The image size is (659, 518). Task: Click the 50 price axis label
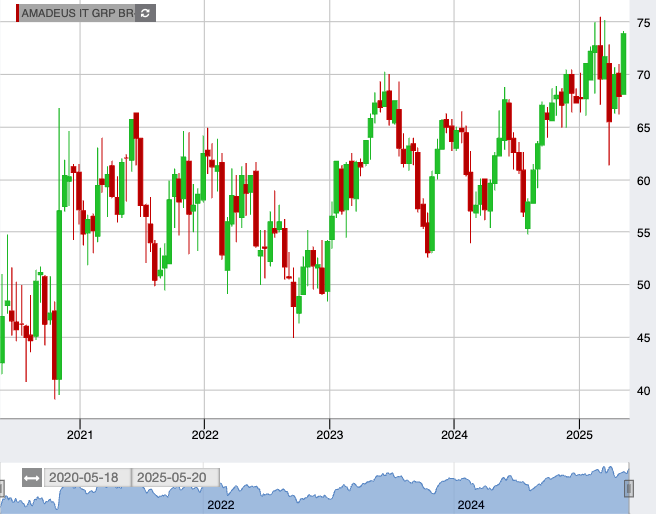click(x=643, y=285)
